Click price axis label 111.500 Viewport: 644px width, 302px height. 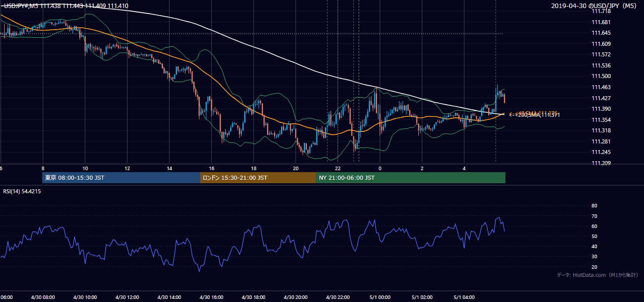point(601,77)
